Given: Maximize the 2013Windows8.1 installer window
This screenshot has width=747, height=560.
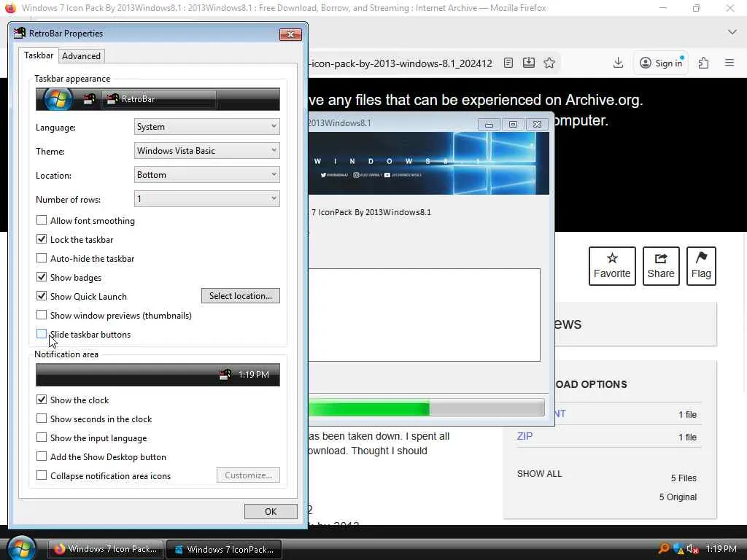Looking at the screenshot, I should [513, 124].
